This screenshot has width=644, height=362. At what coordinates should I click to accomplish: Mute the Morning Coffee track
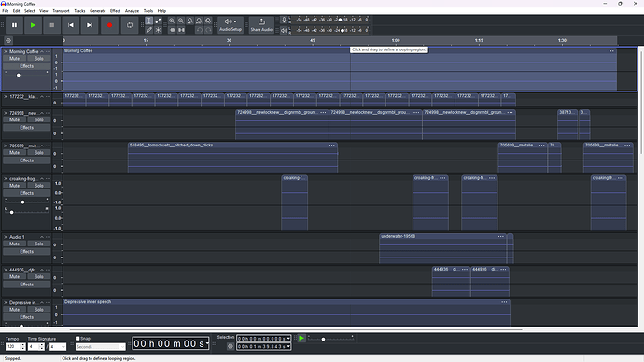click(14, 58)
